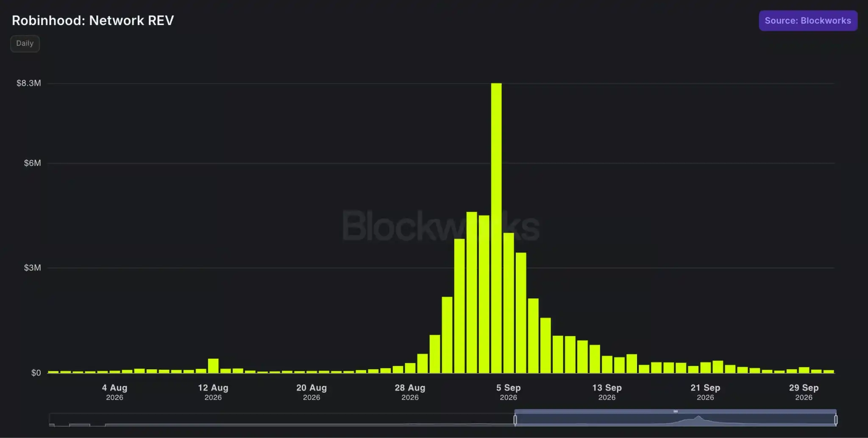This screenshot has height=438, width=868.
Task: Click the $6M y-axis label
Action: point(33,163)
